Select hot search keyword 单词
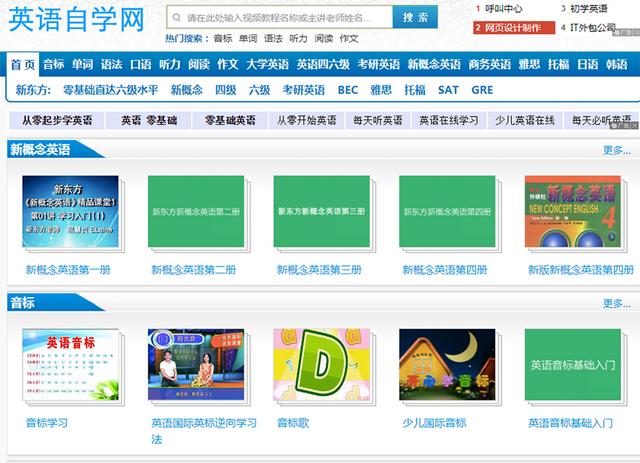 click(248, 39)
